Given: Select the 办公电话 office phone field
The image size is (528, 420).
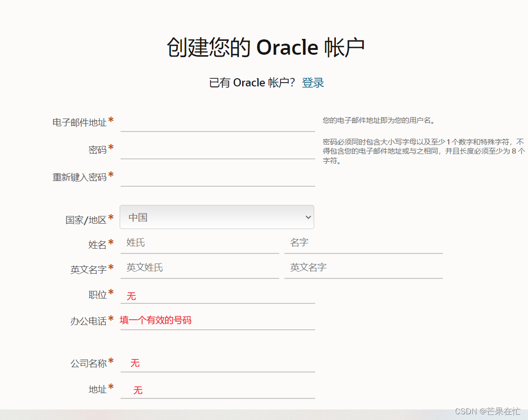Looking at the screenshot, I should click(218, 321).
